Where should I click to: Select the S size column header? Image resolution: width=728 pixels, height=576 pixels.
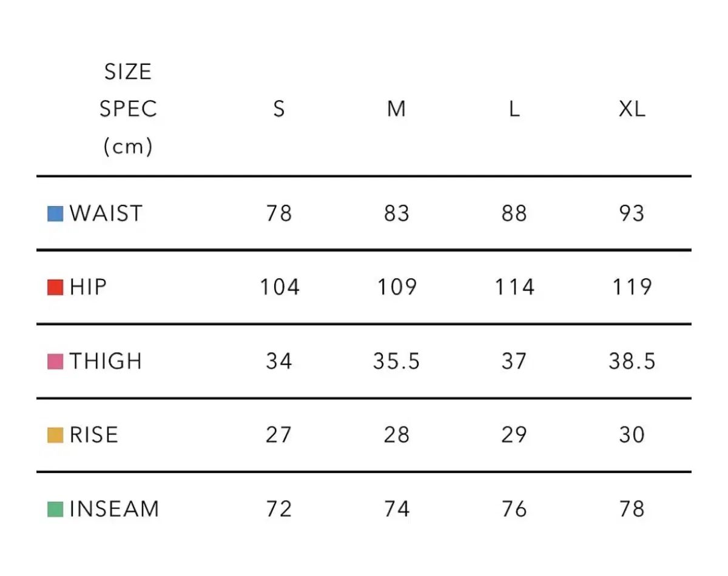point(278,109)
